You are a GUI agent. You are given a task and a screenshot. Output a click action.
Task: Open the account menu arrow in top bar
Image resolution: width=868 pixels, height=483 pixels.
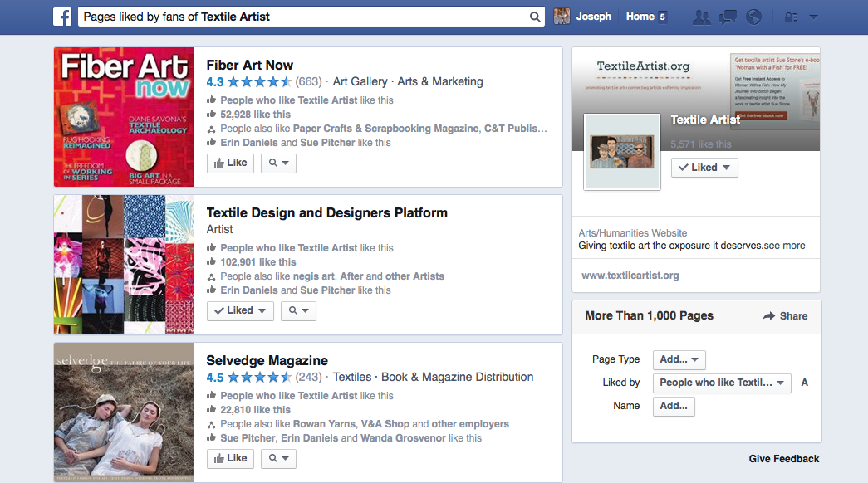813,17
